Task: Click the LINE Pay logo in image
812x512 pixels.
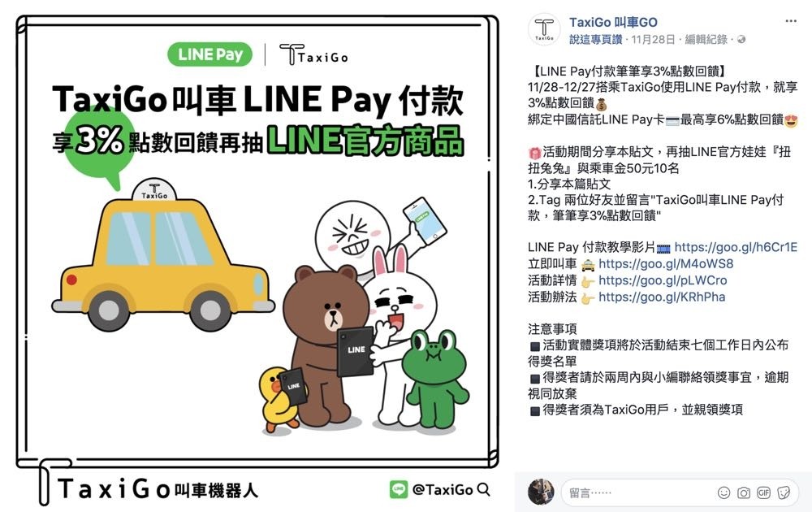Action: tap(209, 54)
